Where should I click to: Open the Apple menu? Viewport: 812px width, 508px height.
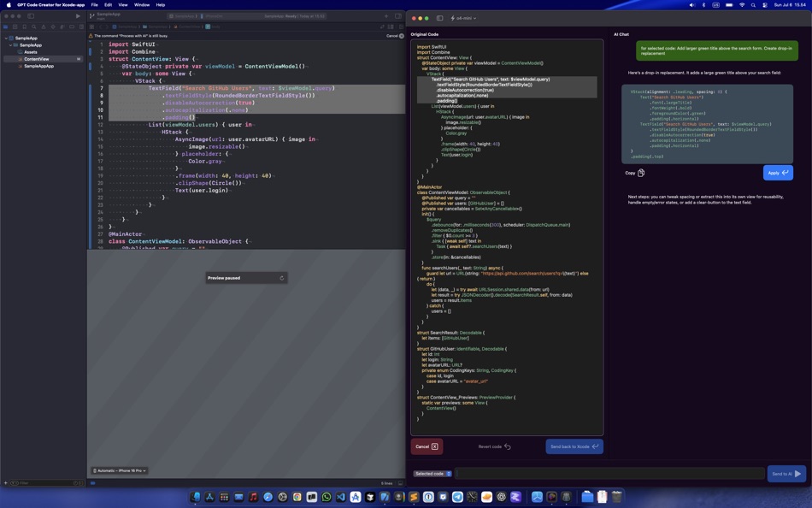tap(9, 4)
